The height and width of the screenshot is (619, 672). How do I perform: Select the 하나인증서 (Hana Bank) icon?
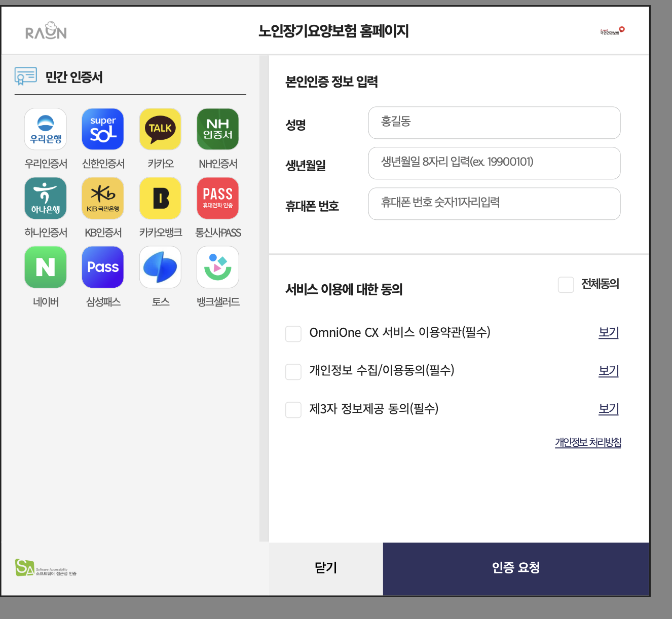[46, 198]
